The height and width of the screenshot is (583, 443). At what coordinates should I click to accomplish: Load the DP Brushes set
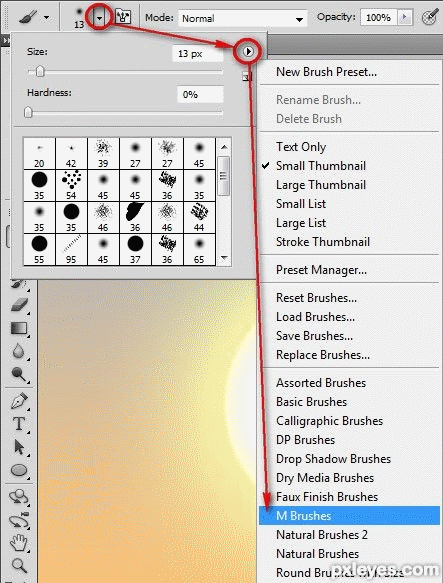pos(305,440)
